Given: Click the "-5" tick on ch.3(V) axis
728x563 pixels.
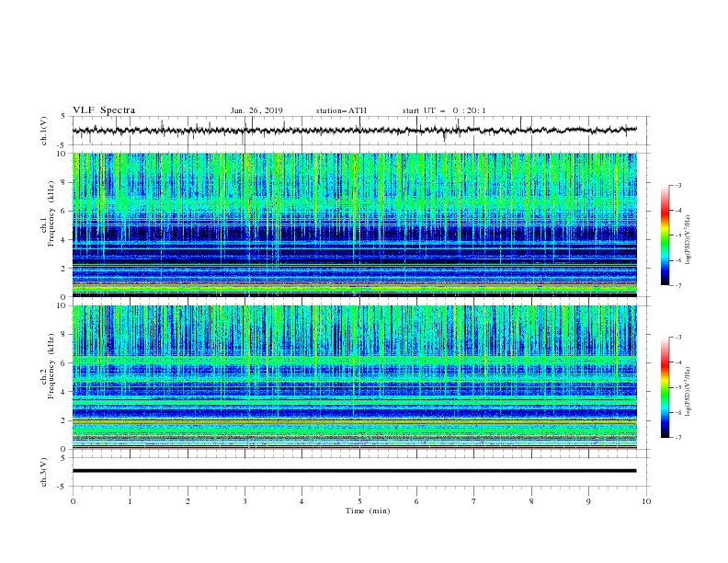Looking at the screenshot, I should coord(63,487).
